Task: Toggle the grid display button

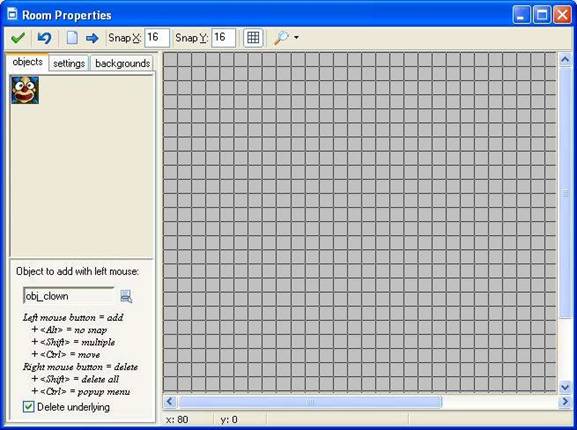Action: [x=253, y=38]
